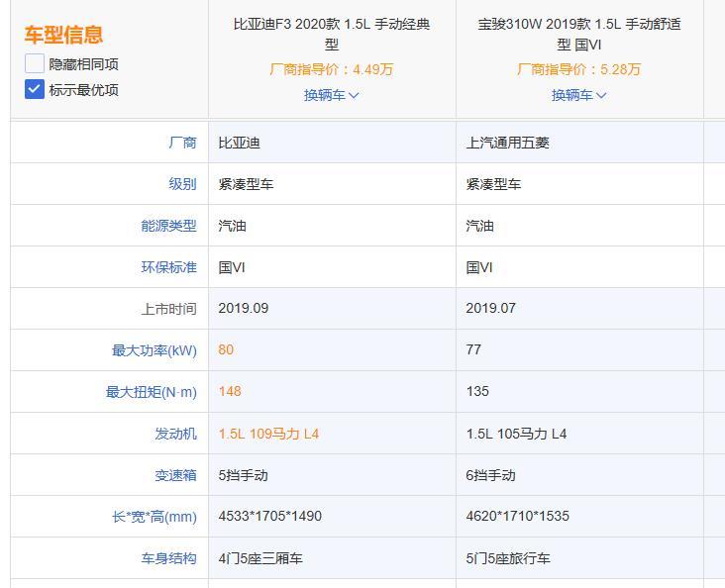The height and width of the screenshot is (588, 725).
Task: Click the 1.5L 105马力 L4 engine cell
Action: pos(579,434)
